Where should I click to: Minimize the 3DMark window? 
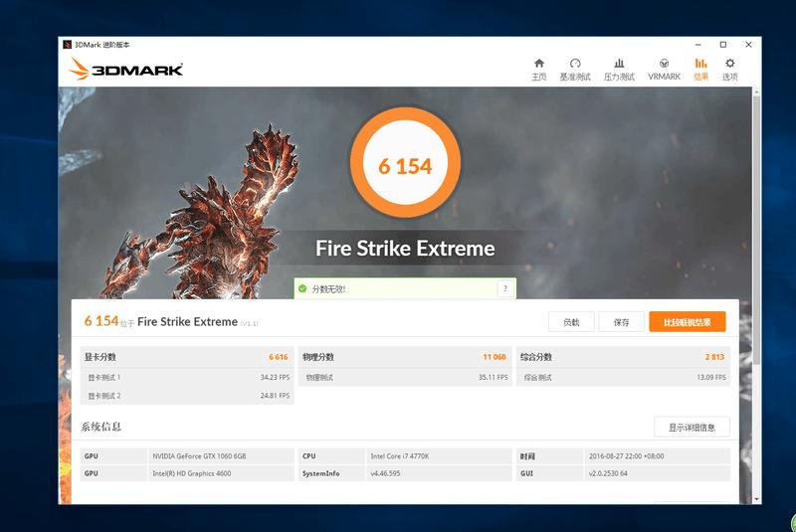(x=698, y=45)
